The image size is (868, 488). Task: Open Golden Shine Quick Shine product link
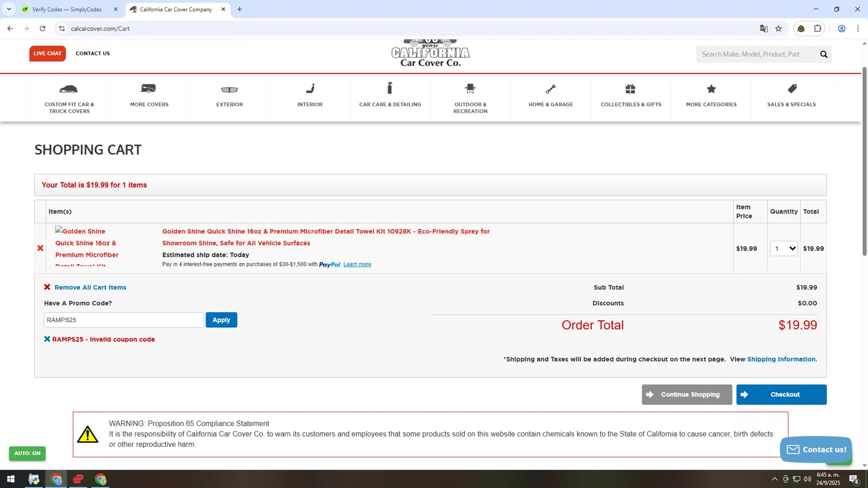(x=326, y=237)
